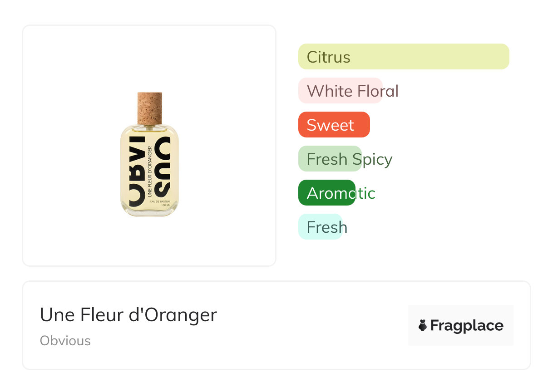The height and width of the screenshot is (392, 553).
Task: Click the "100 ML" label on bottle
Action: pyautogui.click(x=165, y=206)
